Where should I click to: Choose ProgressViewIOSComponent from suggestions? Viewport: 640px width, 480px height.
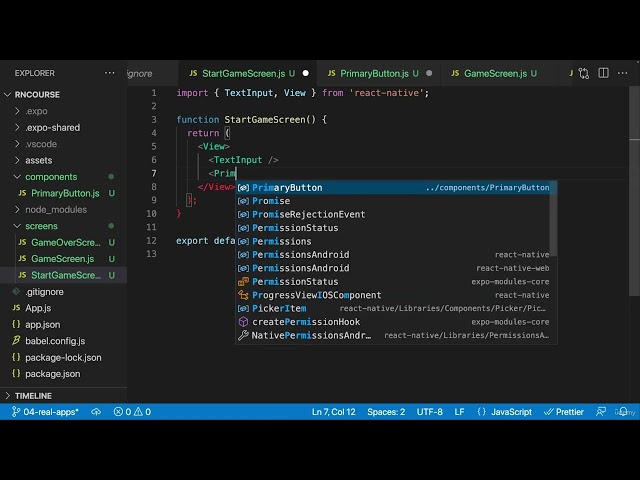tap(316, 295)
